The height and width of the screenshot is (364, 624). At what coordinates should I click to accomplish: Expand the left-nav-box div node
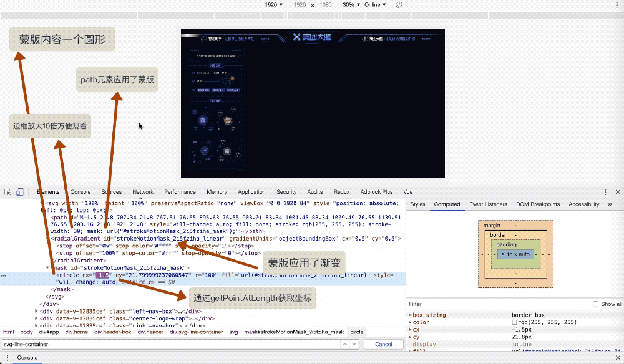point(36,311)
